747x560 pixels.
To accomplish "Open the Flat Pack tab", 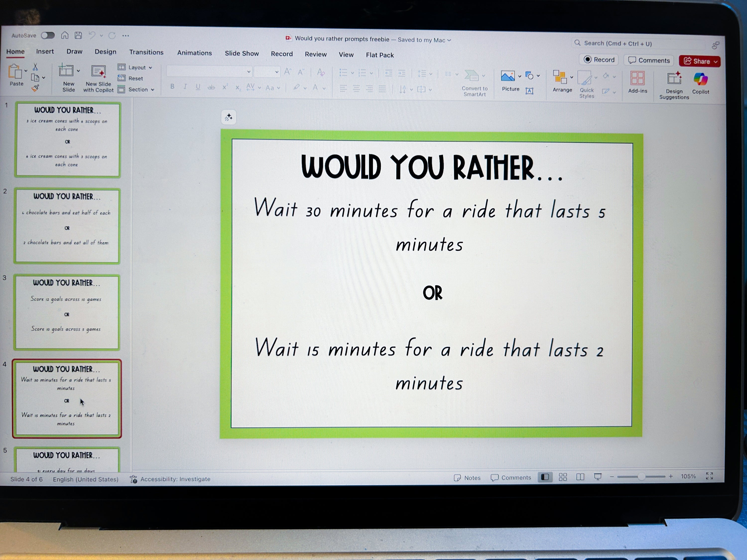I will pos(380,55).
